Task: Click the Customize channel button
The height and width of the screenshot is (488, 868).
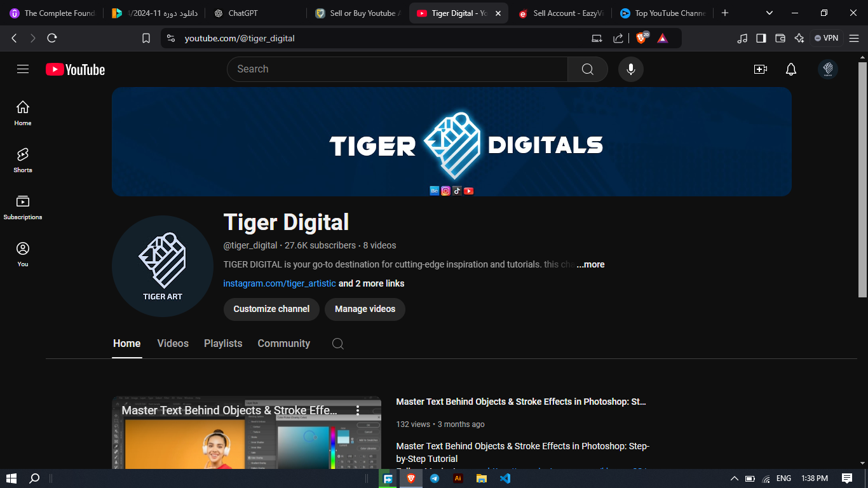Action: [x=271, y=309]
